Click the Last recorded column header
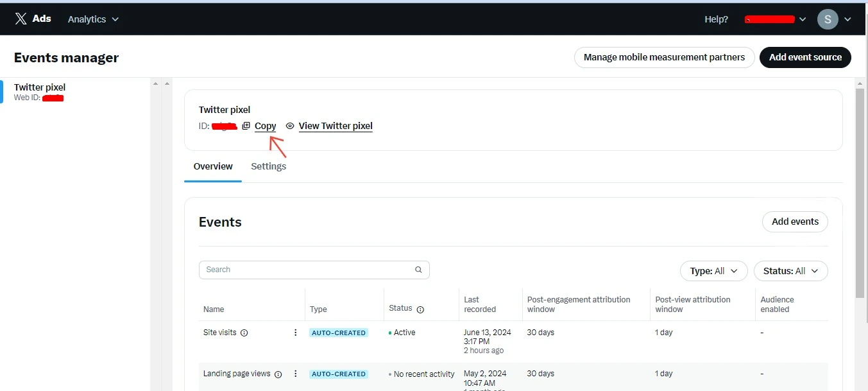Screen dimensions: 868x391 [x=480, y=304]
